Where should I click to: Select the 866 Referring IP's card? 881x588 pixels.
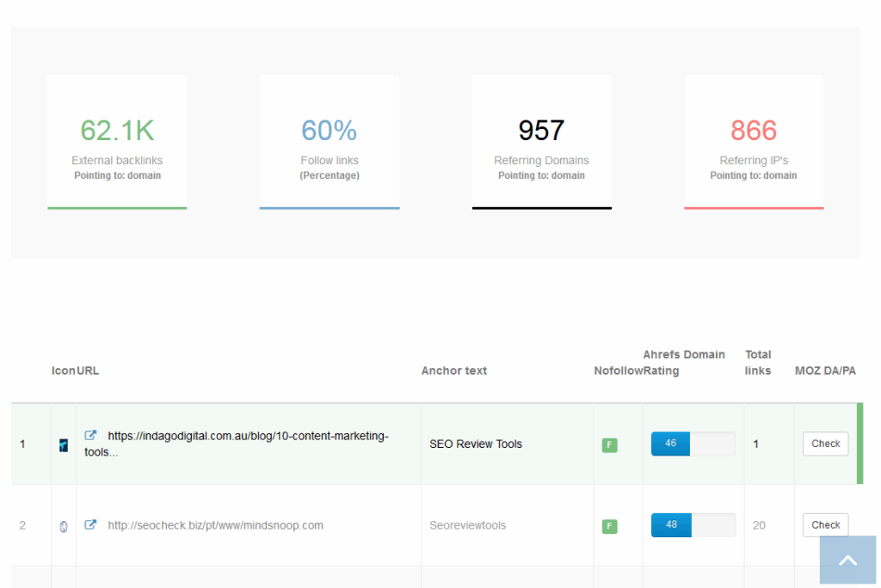tap(754, 142)
